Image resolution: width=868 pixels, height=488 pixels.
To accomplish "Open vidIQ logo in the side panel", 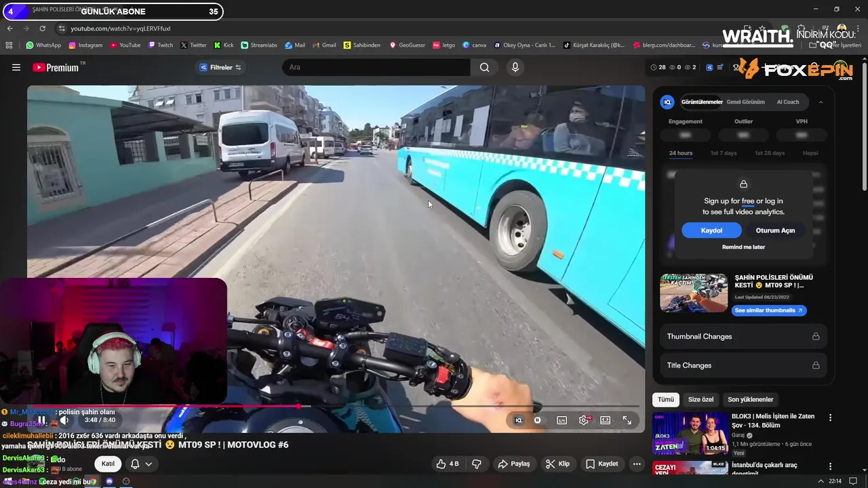I will coord(667,102).
